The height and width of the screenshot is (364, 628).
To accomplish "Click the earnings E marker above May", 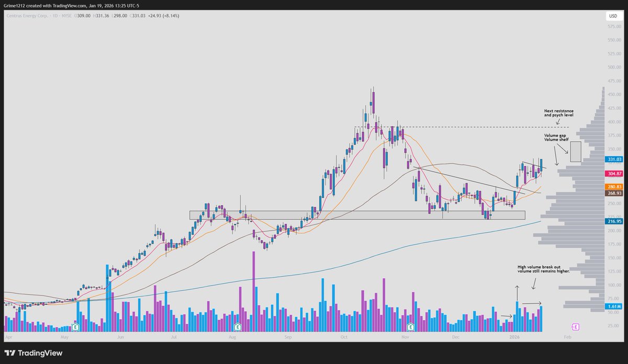I will click(76, 327).
